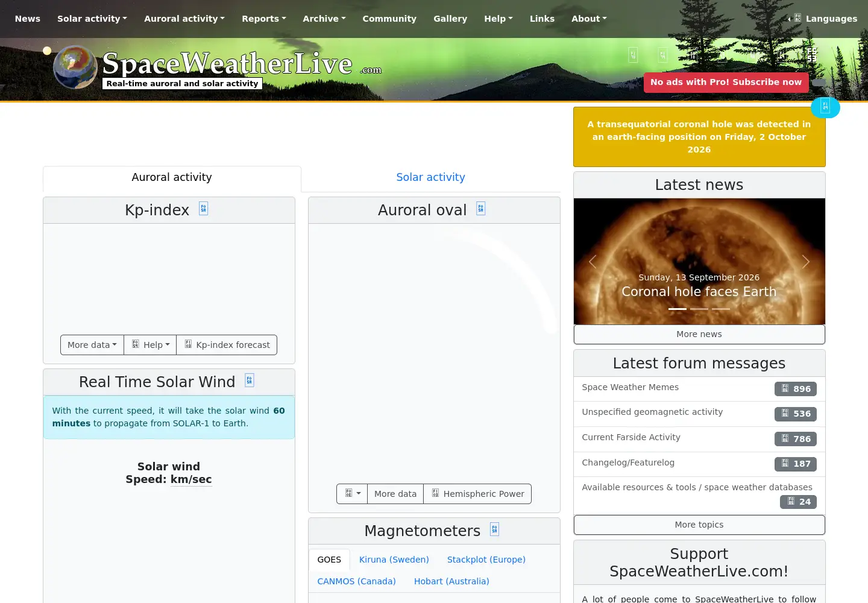
Task: Go to previous slide in Latest news carousel
Action: click(593, 262)
